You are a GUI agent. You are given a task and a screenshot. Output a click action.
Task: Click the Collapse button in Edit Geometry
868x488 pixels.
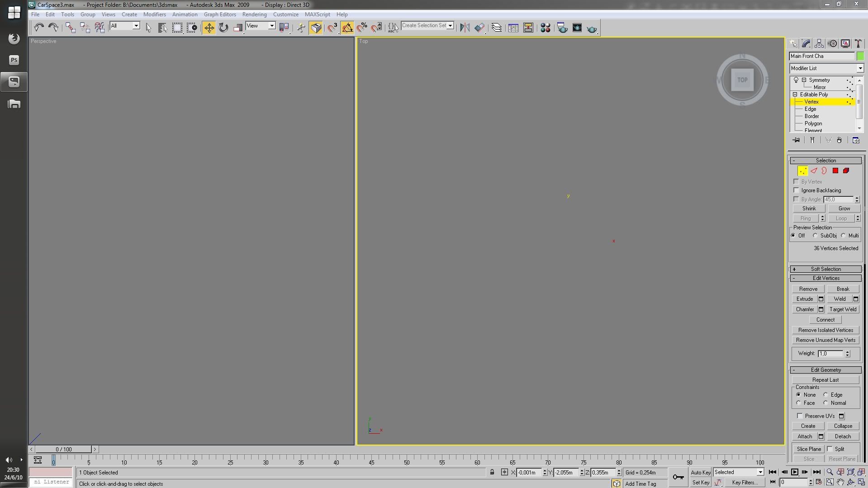coord(843,426)
